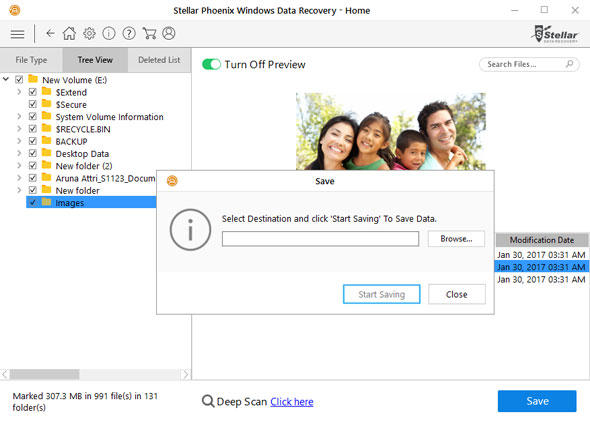Uncheck the $Secure checkbox
Image resolution: width=590 pixels, height=421 pixels.
(x=33, y=104)
